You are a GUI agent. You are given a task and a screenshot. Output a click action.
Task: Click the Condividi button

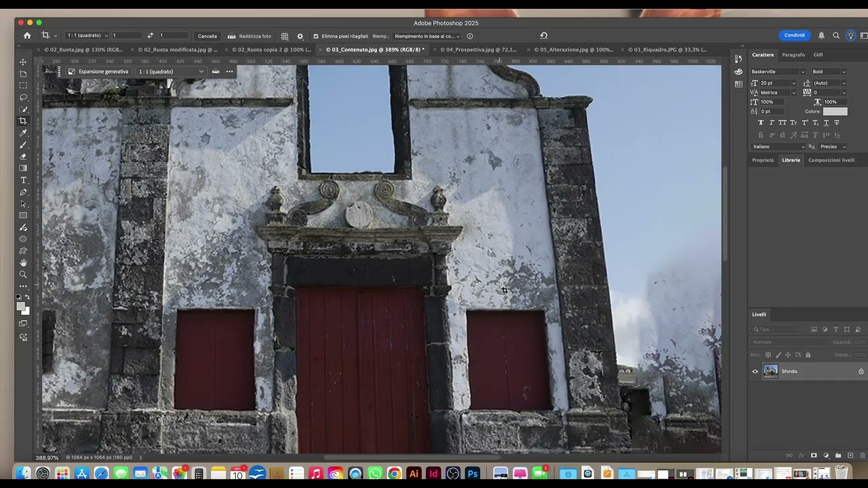pos(795,35)
